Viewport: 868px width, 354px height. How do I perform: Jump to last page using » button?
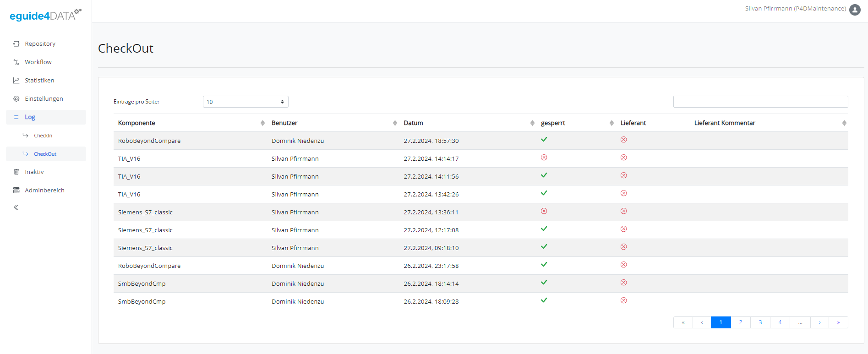click(838, 322)
